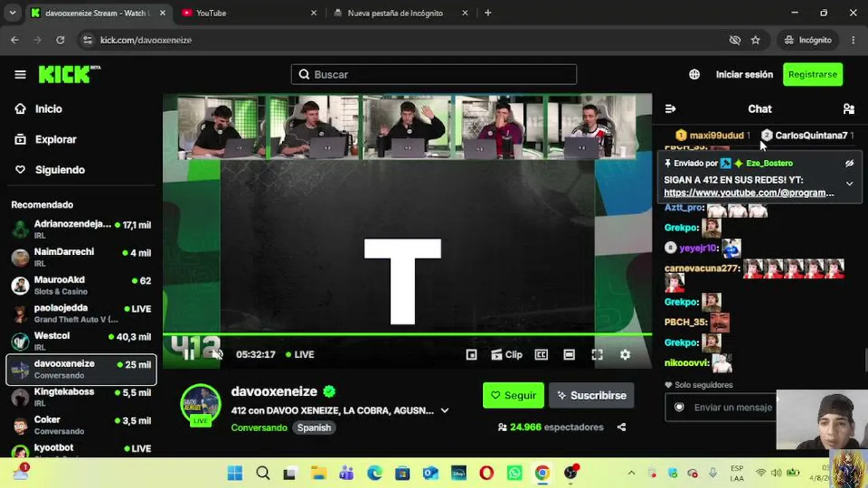The image size is (868, 488).
Task: Reload the current page
Action: [60, 40]
